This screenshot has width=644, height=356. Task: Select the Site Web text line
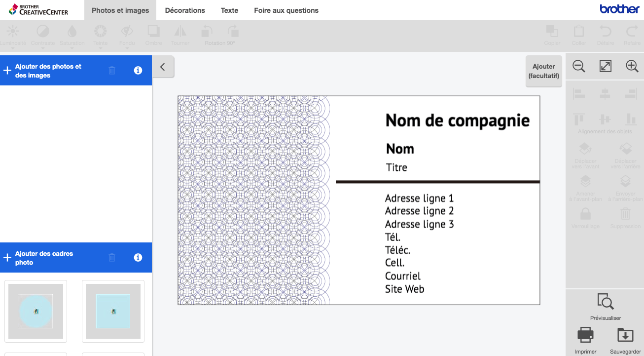404,289
